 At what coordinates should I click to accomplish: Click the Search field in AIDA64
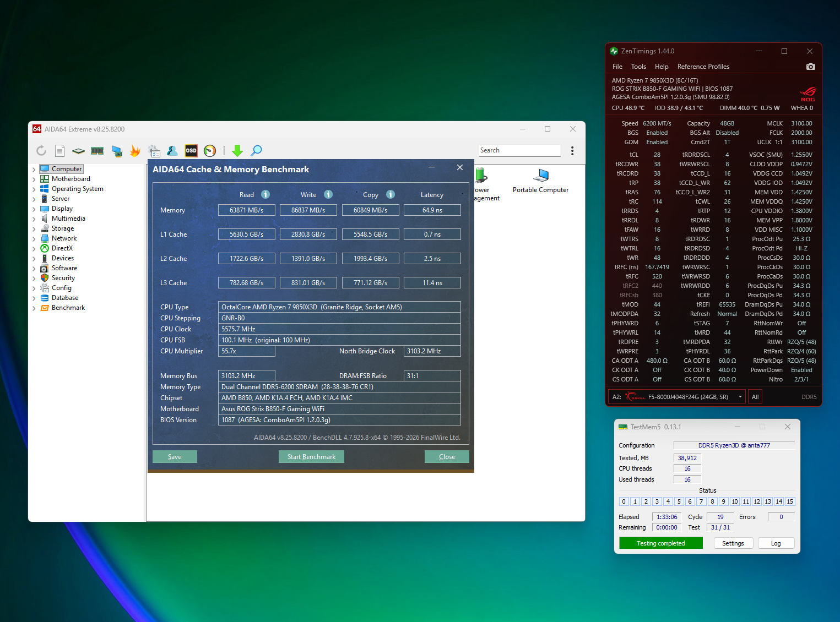pyautogui.click(x=519, y=150)
